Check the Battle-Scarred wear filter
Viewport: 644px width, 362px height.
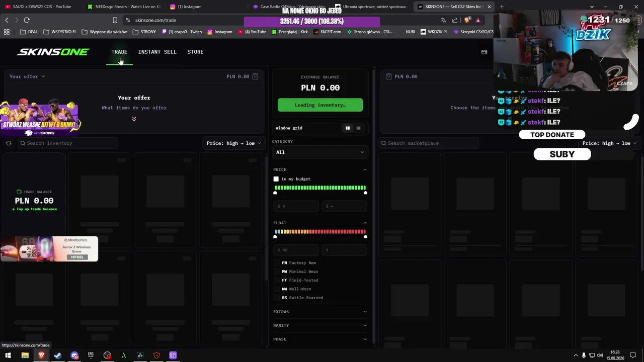[x=276, y=298]
